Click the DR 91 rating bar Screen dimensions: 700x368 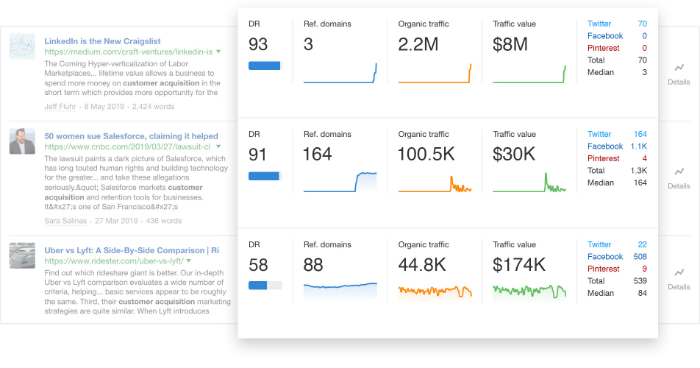265,176
